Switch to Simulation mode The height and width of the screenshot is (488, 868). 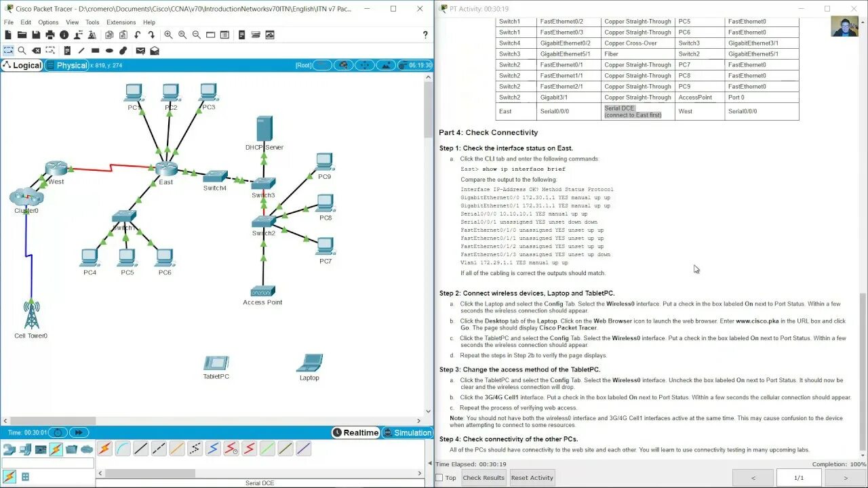point(407,432)
